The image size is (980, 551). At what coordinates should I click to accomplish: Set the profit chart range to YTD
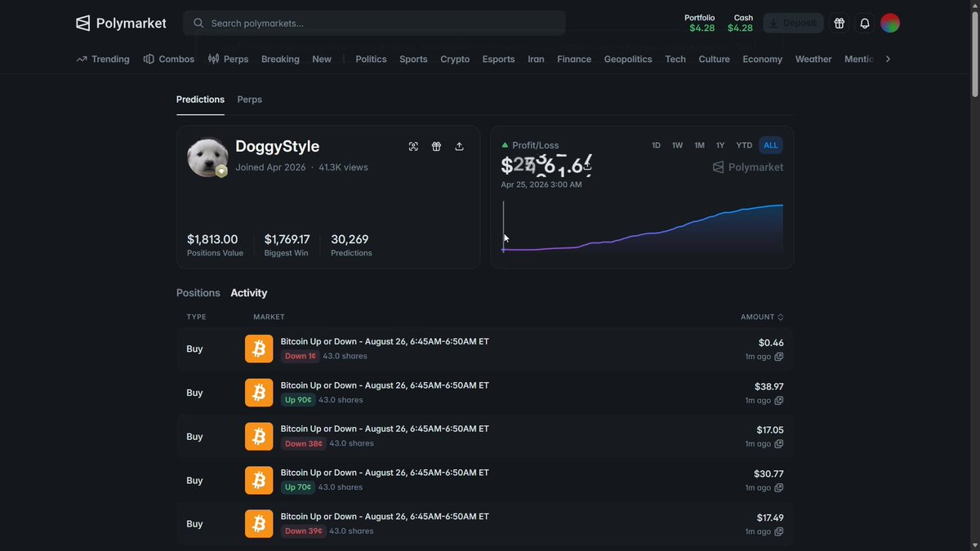744,145
